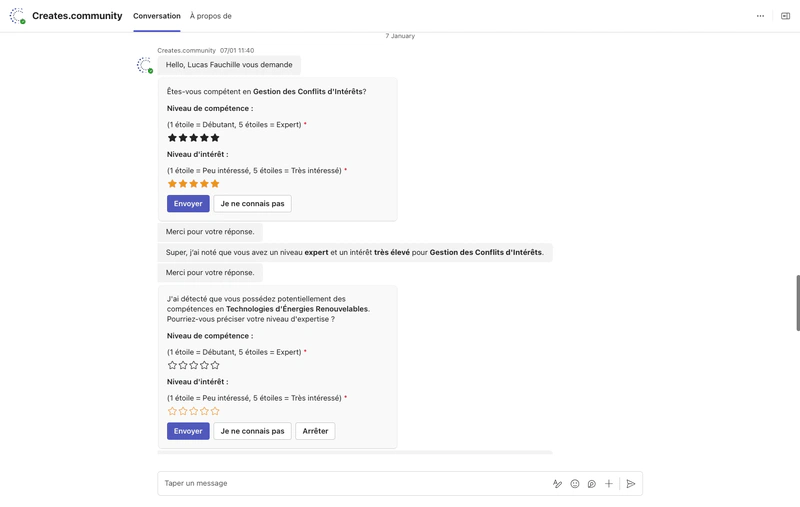This screenshot has width=800, height=507.
Task: Focus the Taper un message input field
Action: [x=350, y=484]
